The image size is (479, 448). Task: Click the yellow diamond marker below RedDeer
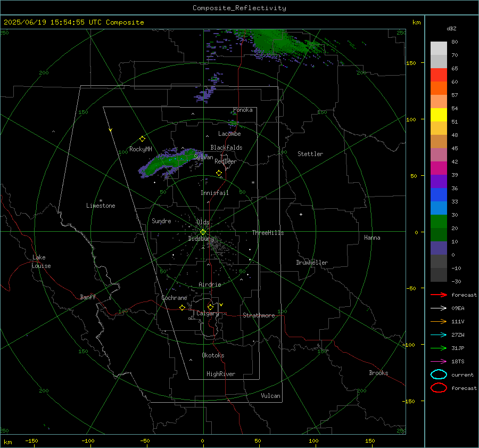(219, 173)
